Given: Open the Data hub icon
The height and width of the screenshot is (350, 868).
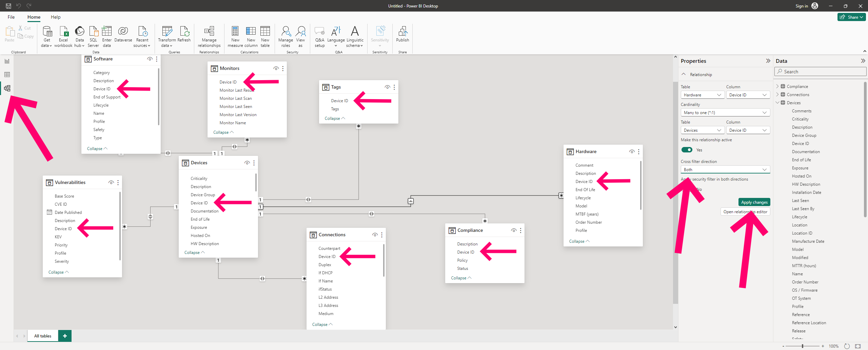Looking at the screenshot, I should click(79, 37).
